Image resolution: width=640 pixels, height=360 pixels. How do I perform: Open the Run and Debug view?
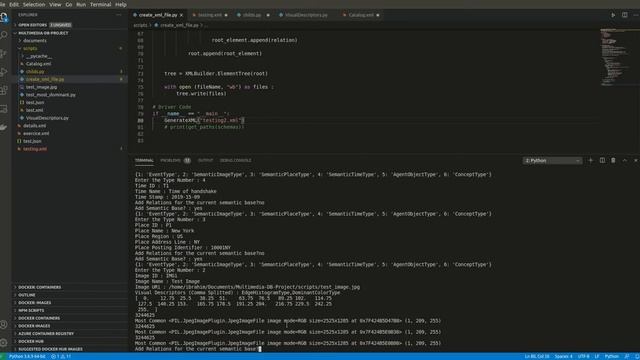tap(4, 72)
